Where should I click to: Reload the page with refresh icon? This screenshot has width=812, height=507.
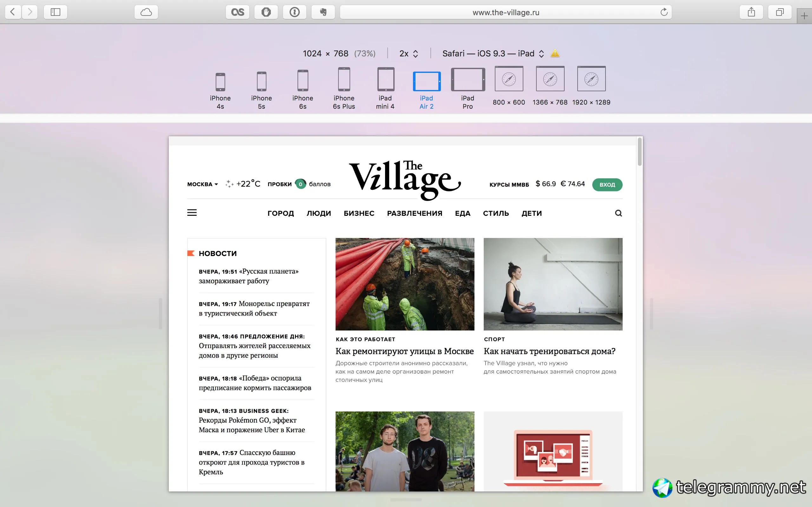(x=664, y=12)
